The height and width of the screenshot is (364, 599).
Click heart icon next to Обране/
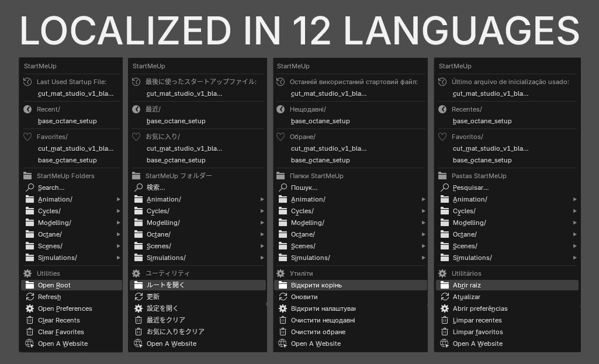tap(281, 137)
